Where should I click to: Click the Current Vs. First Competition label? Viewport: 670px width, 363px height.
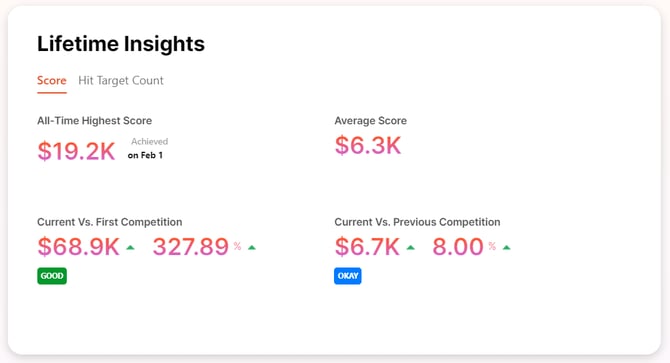(109, 222)
